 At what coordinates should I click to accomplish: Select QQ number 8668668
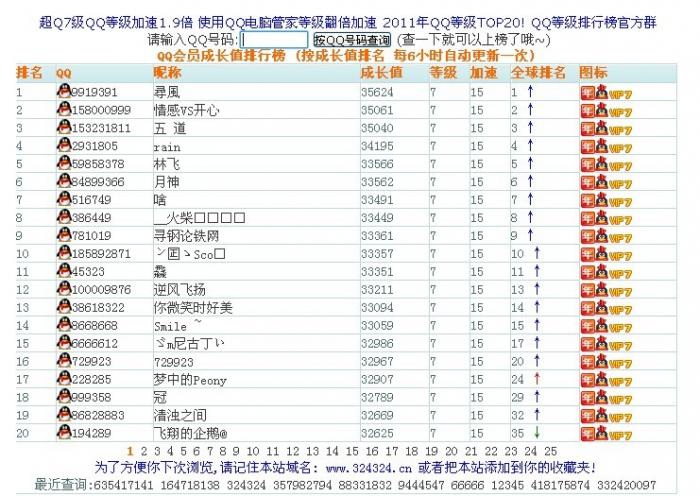95,325
